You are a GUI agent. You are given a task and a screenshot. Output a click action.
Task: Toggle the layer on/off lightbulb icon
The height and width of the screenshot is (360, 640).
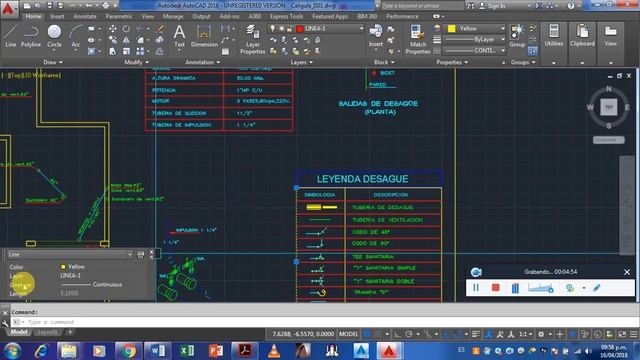coord(273,29)
